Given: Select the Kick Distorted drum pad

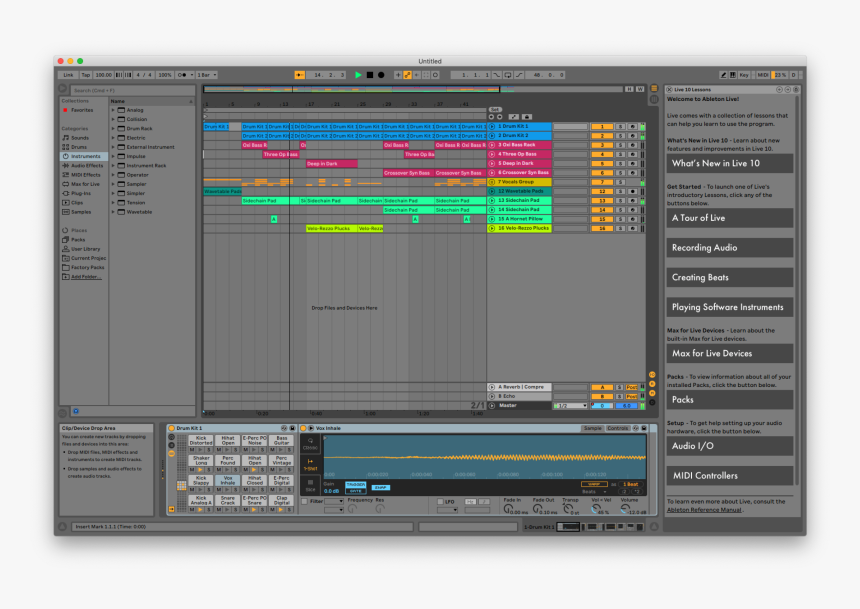Looking at the screenshot, I should click(201, 441).
